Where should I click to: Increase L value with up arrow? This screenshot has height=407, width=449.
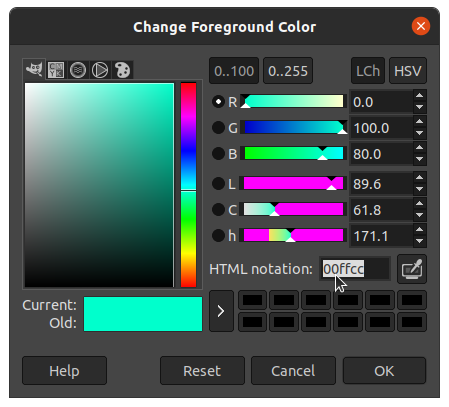420,178
